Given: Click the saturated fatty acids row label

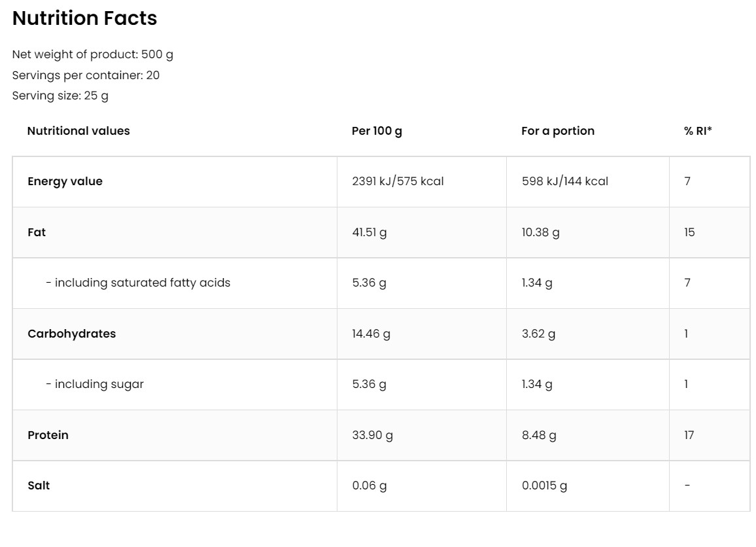Looking at the screenshot, I should coord(138,283).
